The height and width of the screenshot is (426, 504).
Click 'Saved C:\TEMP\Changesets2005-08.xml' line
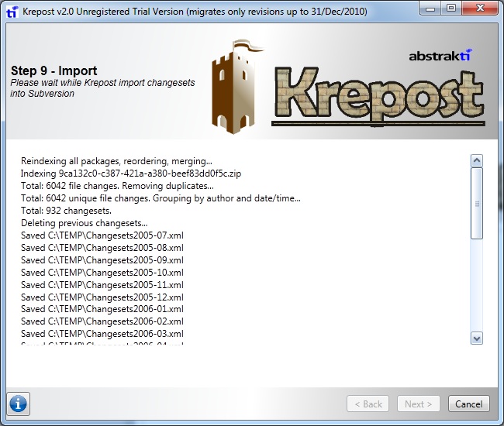pos(102,248)
